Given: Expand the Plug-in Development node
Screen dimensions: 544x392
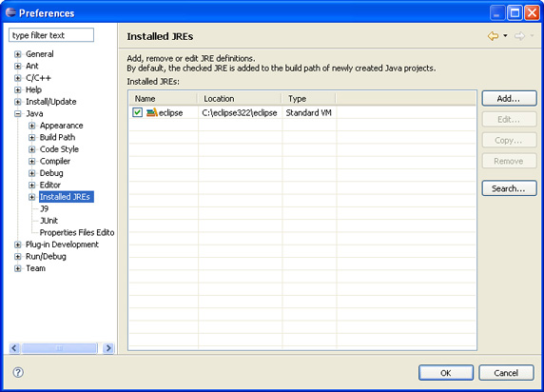Looking at the screenshot, I should (x=18, y=245).
